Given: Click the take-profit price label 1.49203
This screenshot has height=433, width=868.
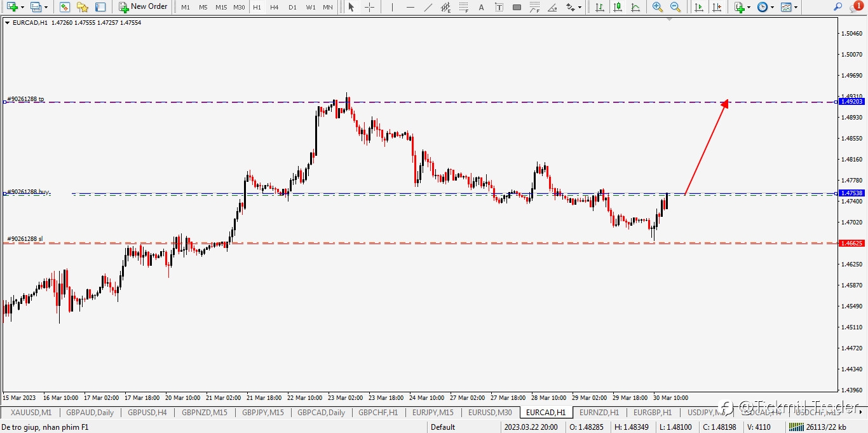Looking at the screenshot, I should coord(851,102).
